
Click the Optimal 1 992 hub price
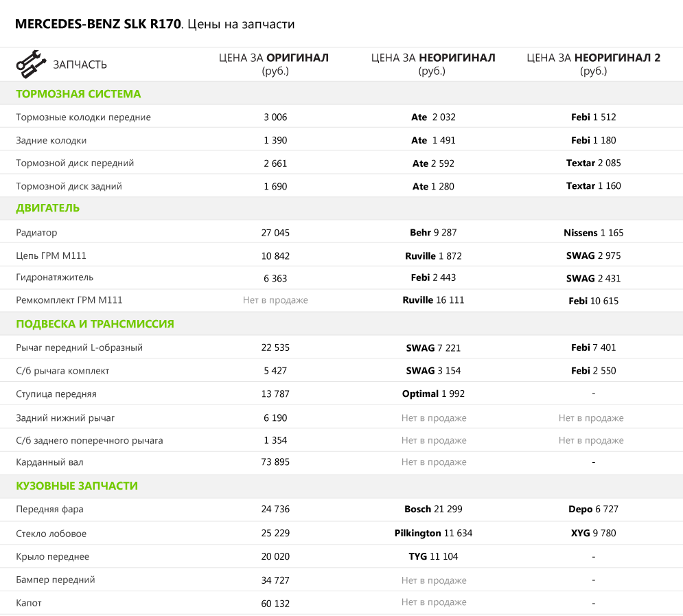[433, 394]
